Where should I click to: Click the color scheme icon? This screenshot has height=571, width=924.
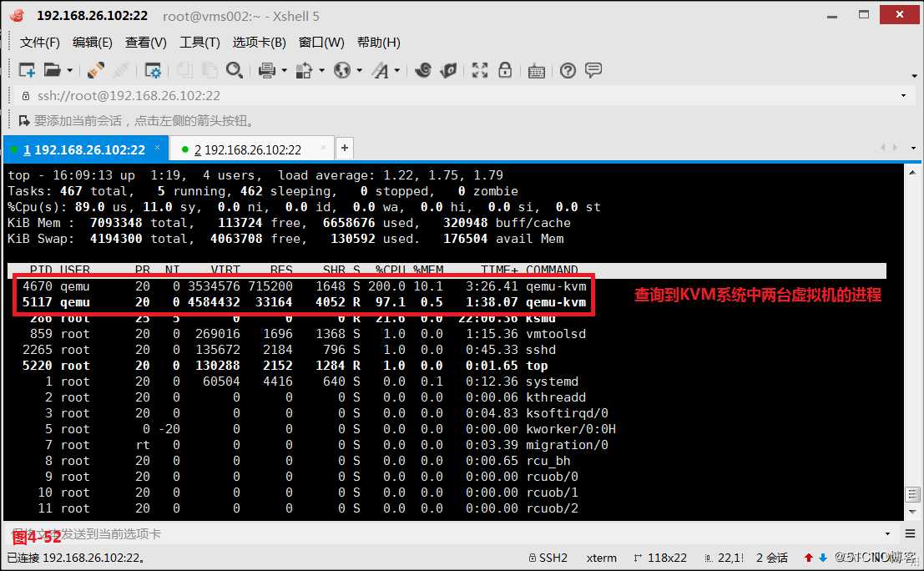(304, 71)
